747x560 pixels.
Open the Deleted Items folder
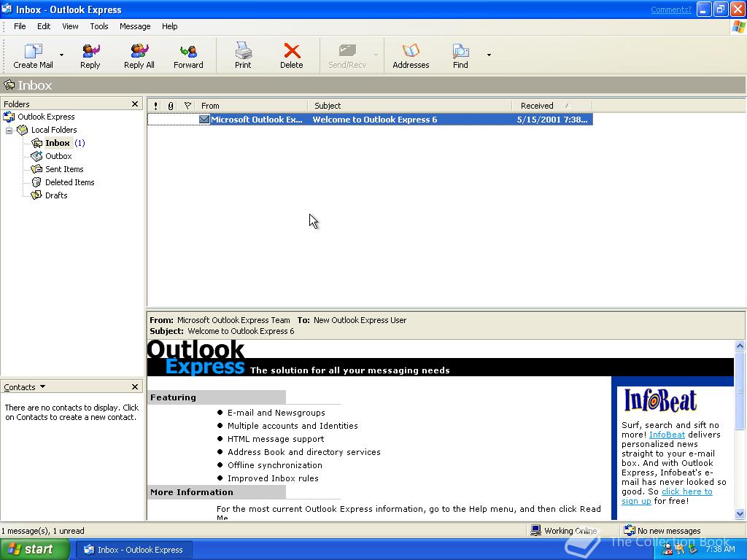click(x=69, y=182)
